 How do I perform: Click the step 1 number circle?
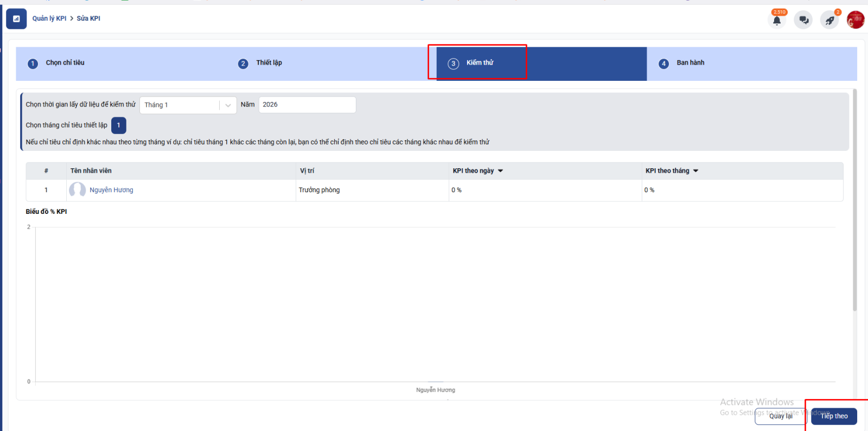pos(33,64)
